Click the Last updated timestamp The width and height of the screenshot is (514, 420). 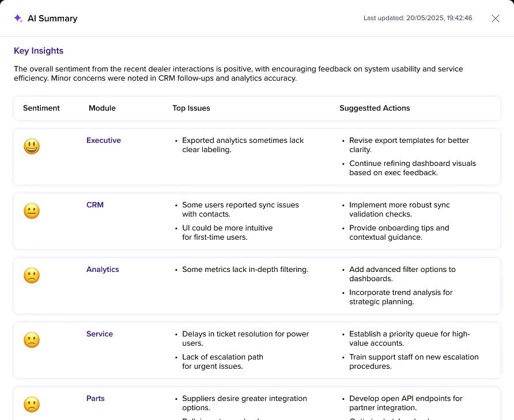[418, 18]
